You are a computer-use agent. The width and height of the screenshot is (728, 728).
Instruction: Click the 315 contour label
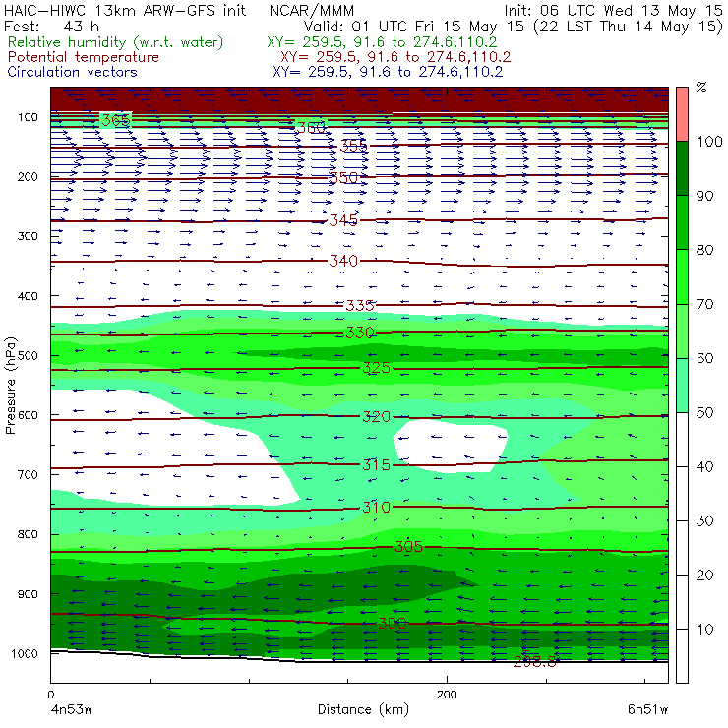coord(376,464)
